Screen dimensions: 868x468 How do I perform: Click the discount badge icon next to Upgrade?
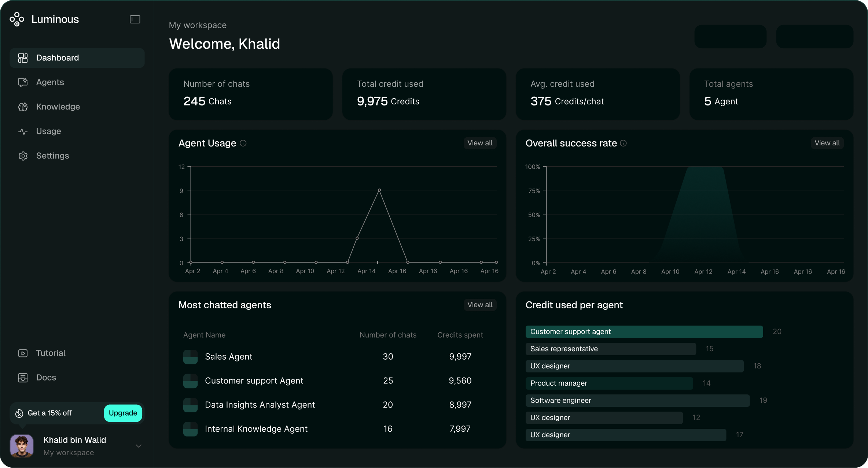[19, 413]
